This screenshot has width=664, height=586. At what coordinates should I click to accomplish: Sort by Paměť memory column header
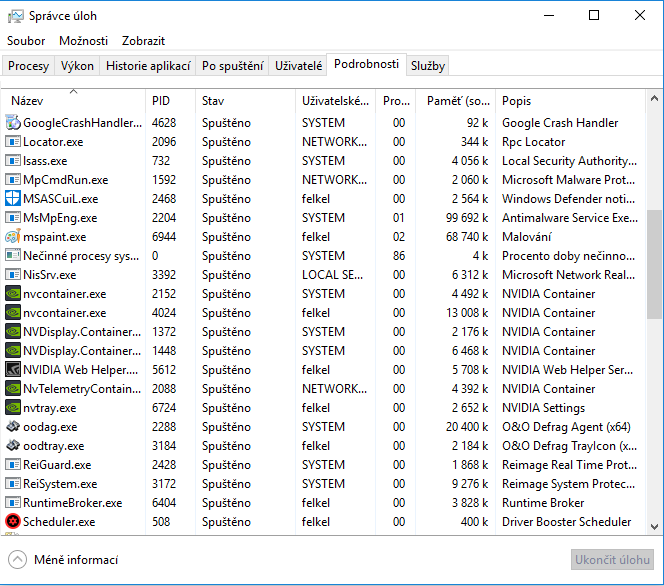click(458, 101)
